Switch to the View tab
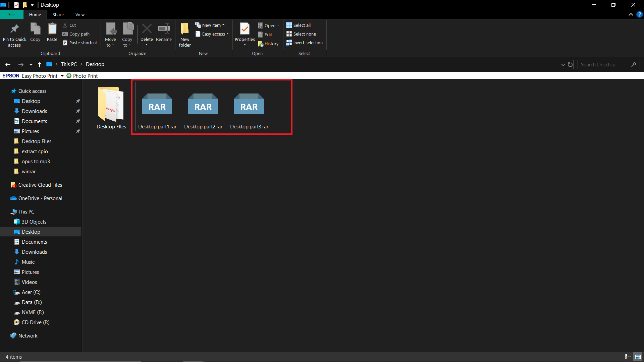Screen dimensions: 644x362 tap(80, 14)
